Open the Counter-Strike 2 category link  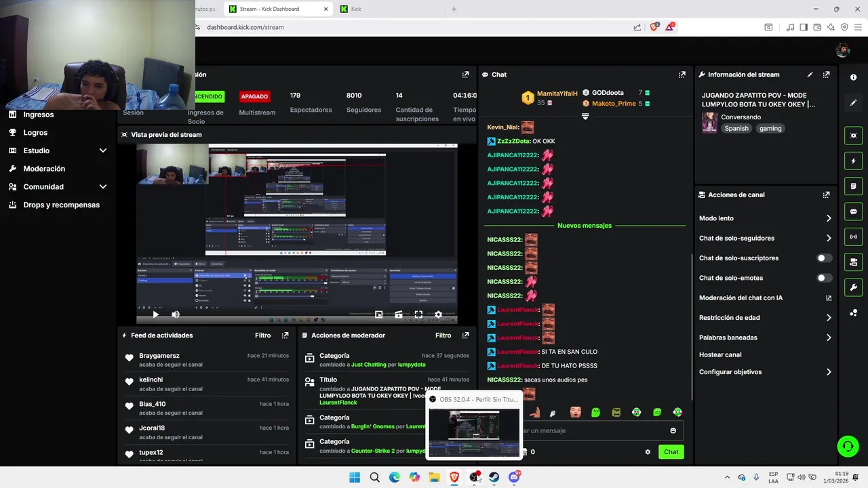[x=373, y=451]
